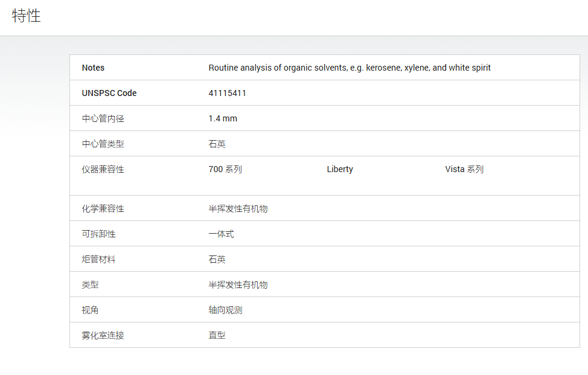Select the 仪器兼容性 label

[x=103, y=170]
